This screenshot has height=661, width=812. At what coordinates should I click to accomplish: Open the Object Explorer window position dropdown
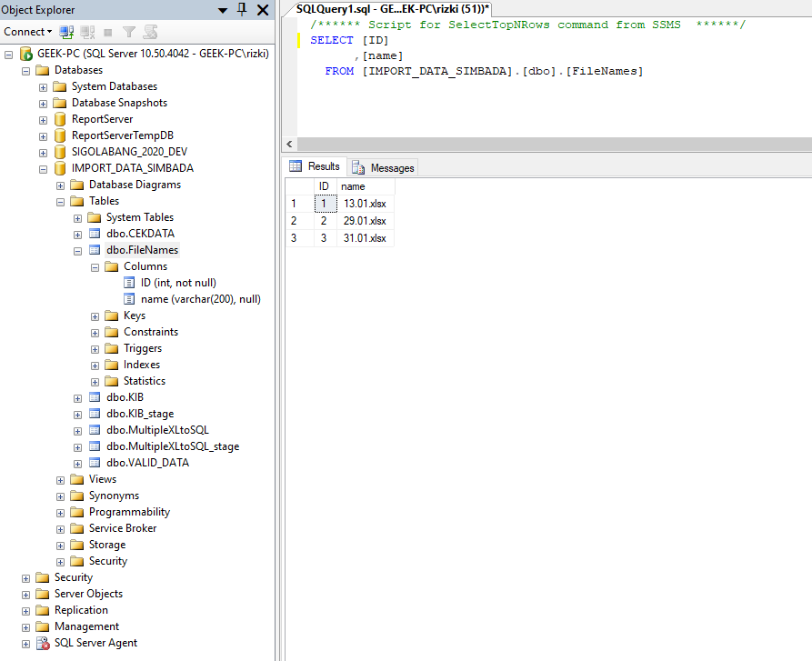tap(223, 10)
